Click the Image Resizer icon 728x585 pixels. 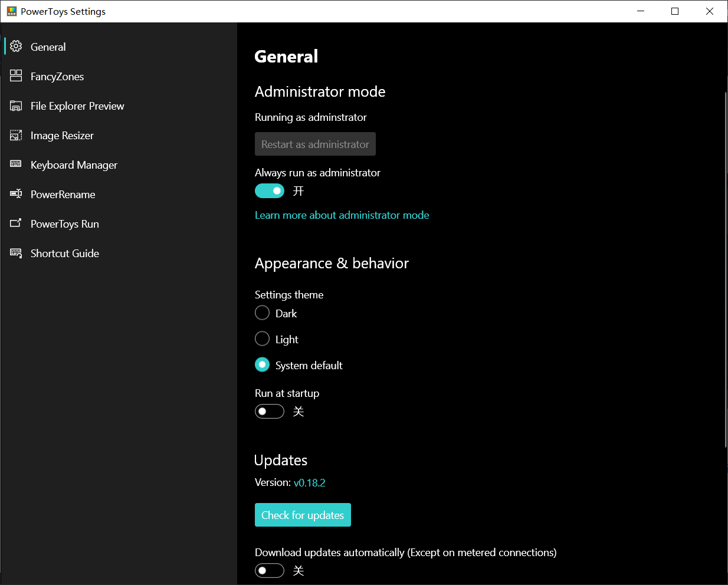16,135
